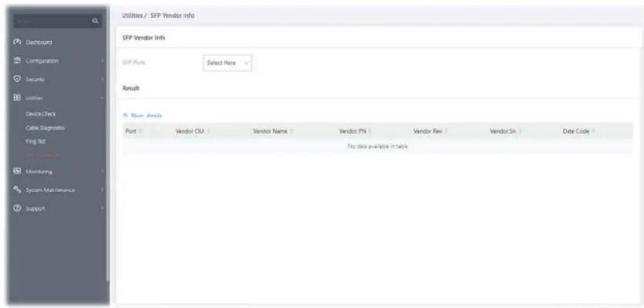Open the SFP Ports Select Here dropdown
The height and width of the screenshot is (308, 644).
point(227,63)
